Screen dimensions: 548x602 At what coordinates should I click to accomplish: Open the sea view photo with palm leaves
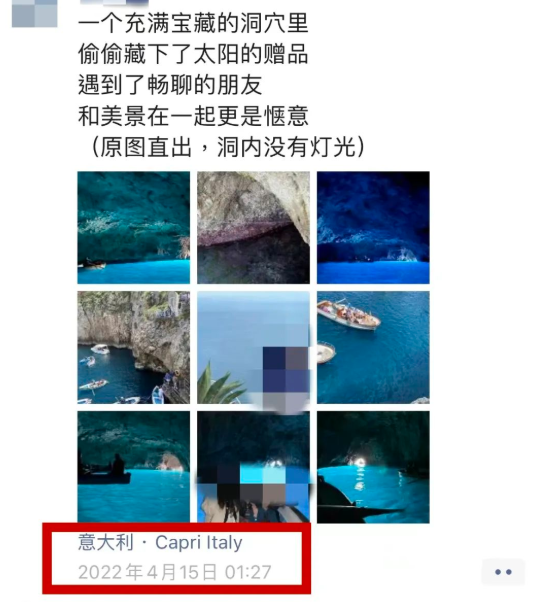click(253, 347)
